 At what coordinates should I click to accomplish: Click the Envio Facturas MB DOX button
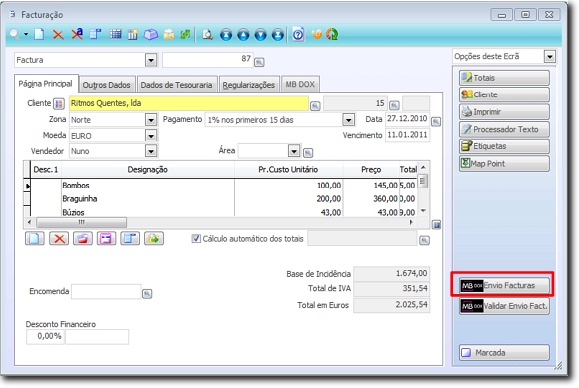point(504,285)
